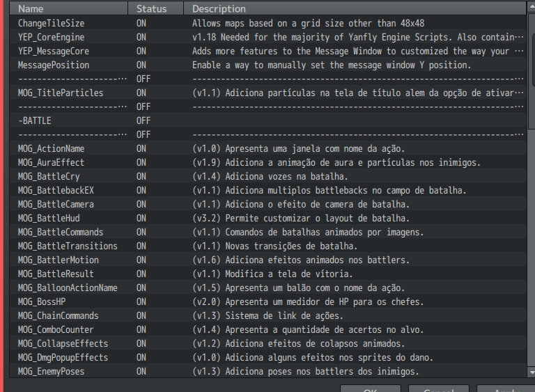The width and height of the screenshot is (535, 392).
Task: Select the MOG_BattleCamera plugin
Action: tap(267, 205)
